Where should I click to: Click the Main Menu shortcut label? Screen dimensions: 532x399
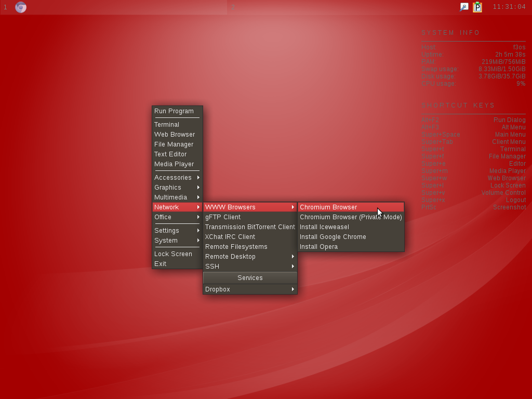click(x=510, y=135)
